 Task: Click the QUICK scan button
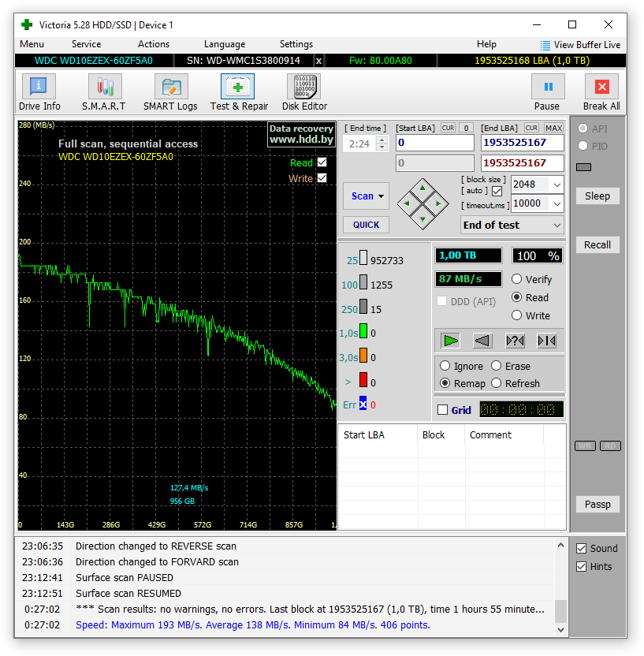[366, 225]
